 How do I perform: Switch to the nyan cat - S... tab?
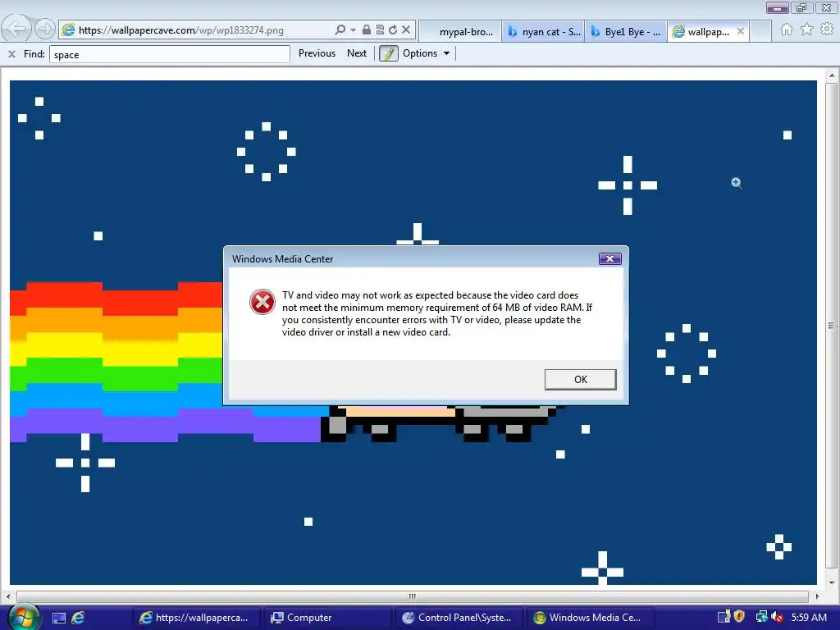[544, 32]
